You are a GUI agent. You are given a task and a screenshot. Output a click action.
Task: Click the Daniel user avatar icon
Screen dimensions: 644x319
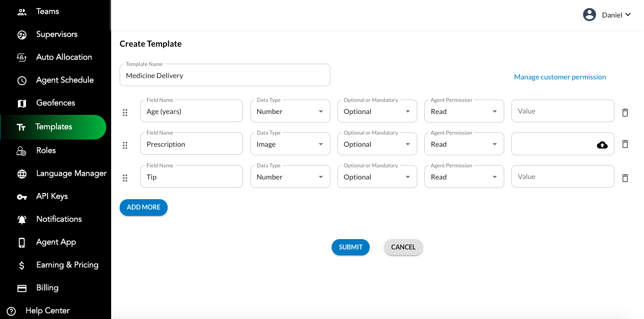click(589, 15)
